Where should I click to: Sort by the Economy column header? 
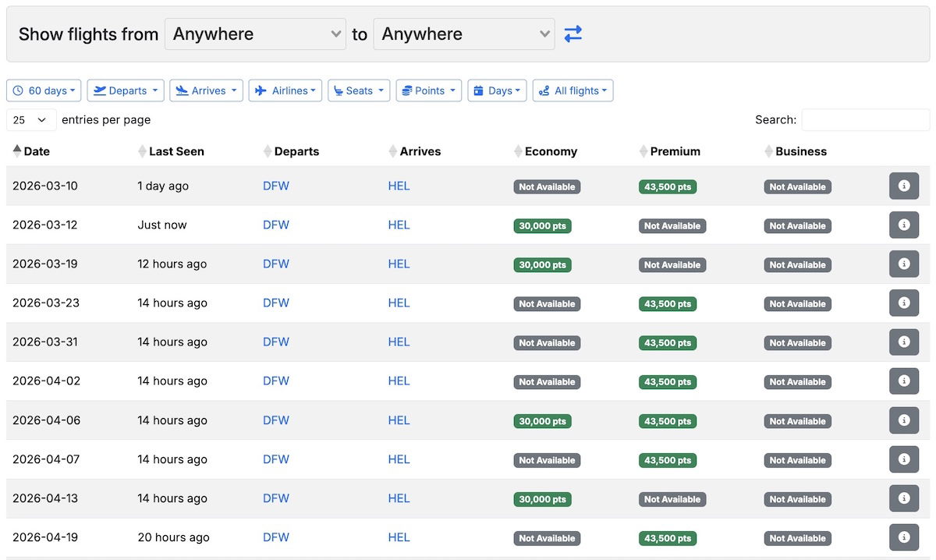(551, 151)
